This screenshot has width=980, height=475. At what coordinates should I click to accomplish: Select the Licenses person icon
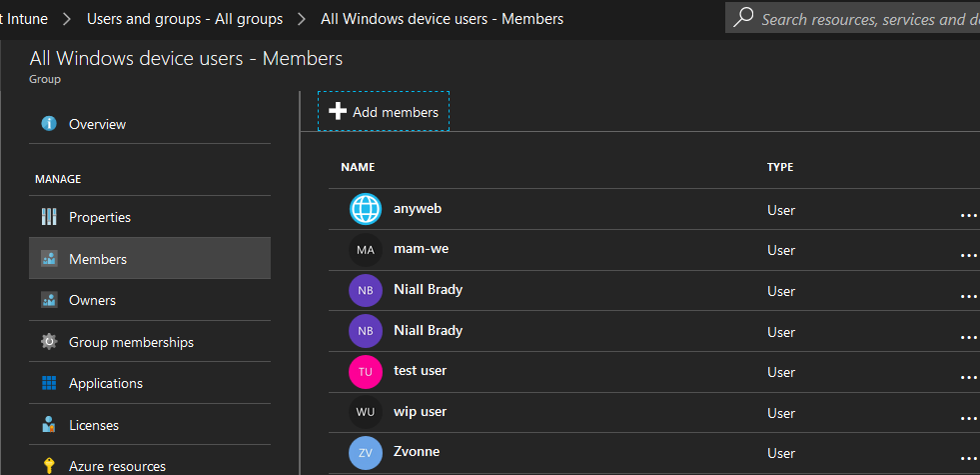coord(49,425)
